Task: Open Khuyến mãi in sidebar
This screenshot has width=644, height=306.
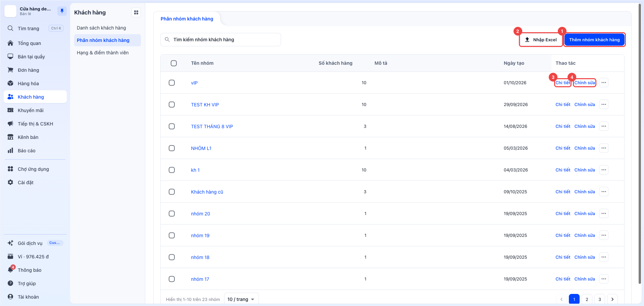Action: click(35, 110)
